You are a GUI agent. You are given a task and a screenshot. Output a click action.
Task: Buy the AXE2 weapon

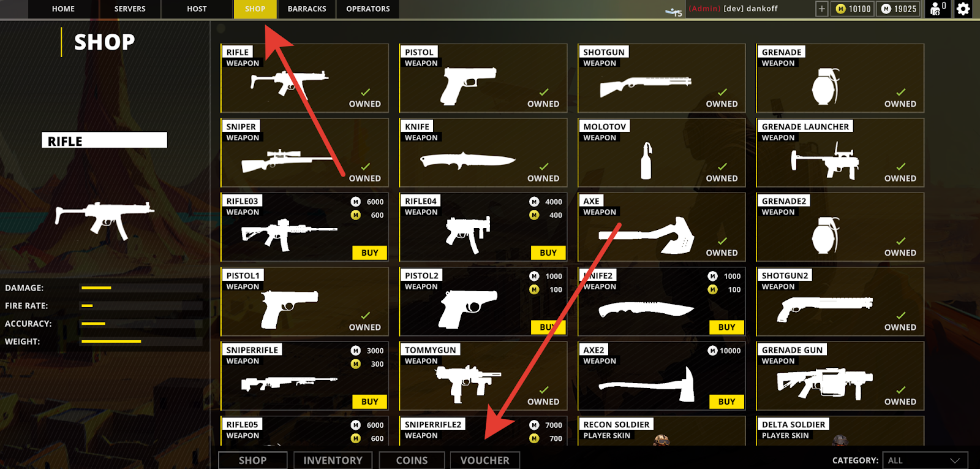tap(726, 402)
